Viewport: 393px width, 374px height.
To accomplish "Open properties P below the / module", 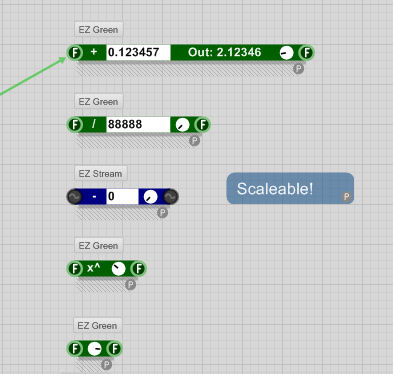I will tap(195, 141).
